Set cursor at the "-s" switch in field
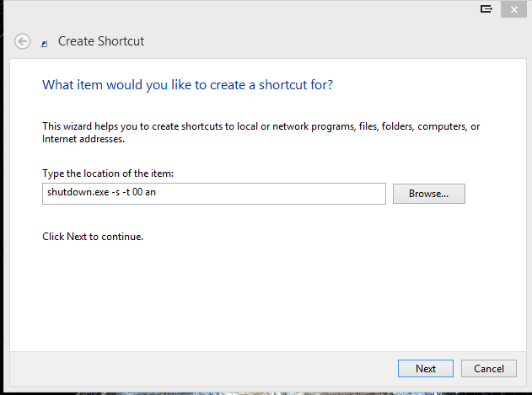The image size is (532, 395). click(116, 192)
